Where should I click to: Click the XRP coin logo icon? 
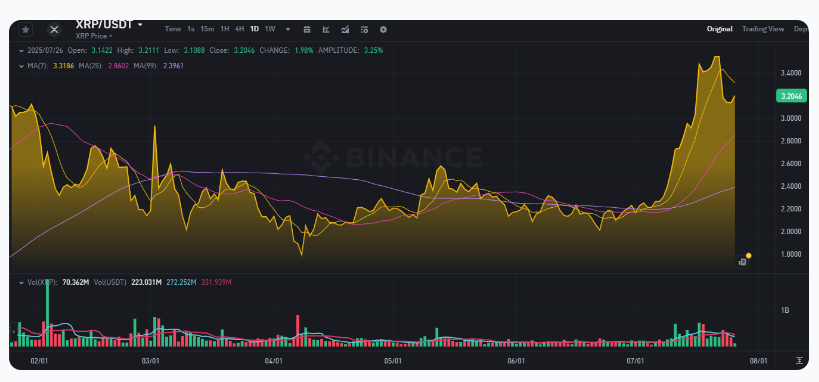pos(54,30)
